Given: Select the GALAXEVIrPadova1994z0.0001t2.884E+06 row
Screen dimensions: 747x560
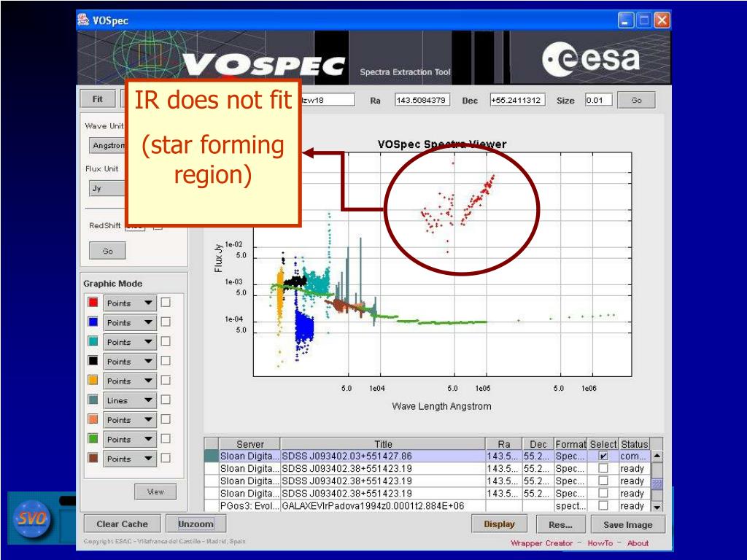Looking at the screenshot, I should 427,506.
